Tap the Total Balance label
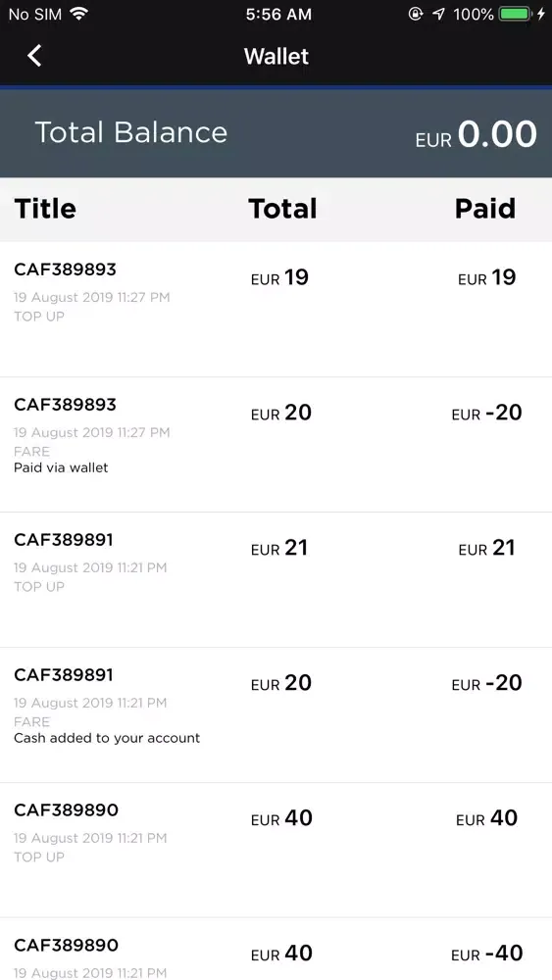The height and width of the screenshot is (980, 552). 130,132
